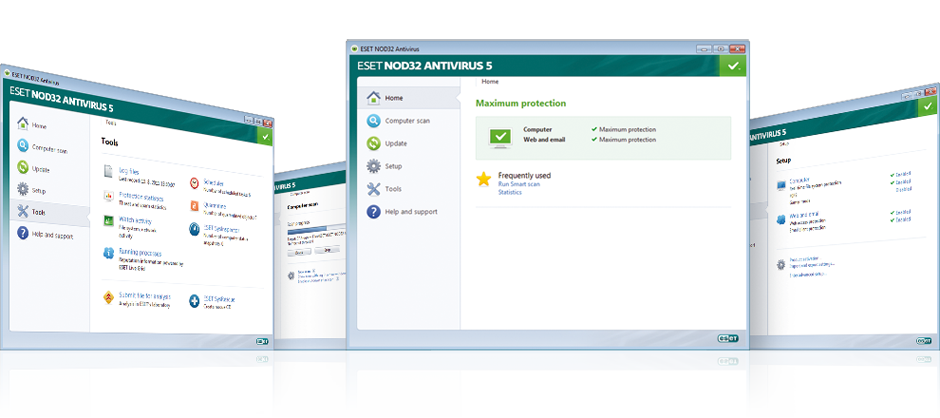
Task: Click Tools heading in Tools window
Action: point(110,142)
